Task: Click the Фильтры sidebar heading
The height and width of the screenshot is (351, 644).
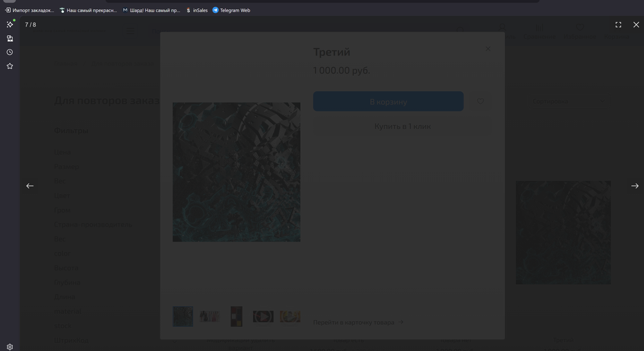Action: [x=71, y=131]
